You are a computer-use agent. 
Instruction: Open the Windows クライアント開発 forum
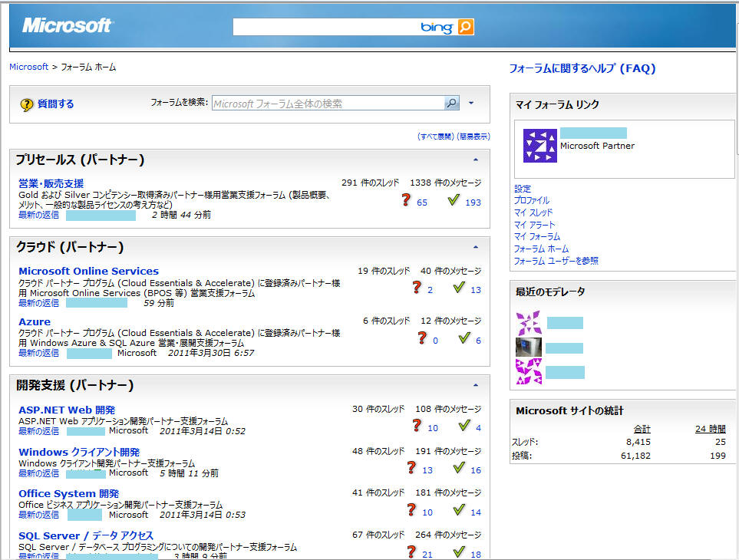[x=79, y=452]
